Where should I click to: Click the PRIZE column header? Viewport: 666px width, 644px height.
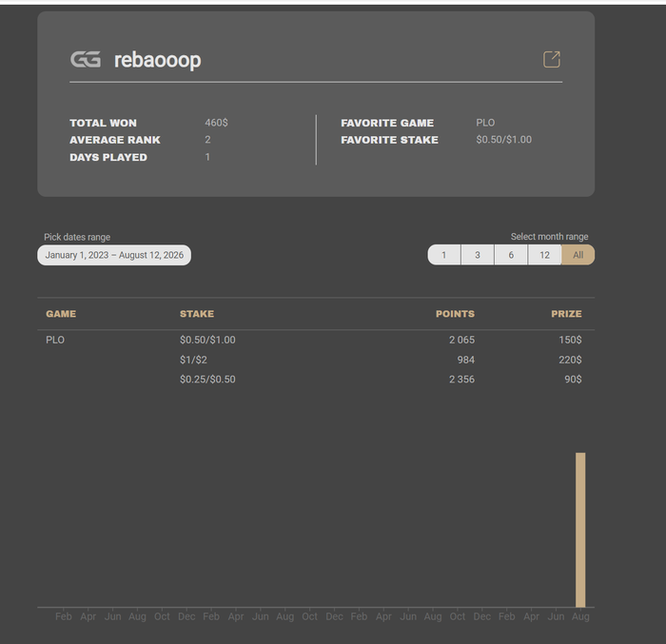(566, 314)
